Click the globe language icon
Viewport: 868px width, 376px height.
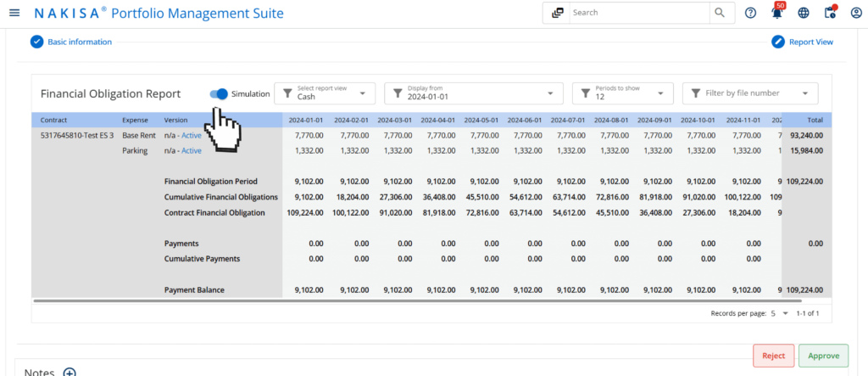click(x=804, y=13)
